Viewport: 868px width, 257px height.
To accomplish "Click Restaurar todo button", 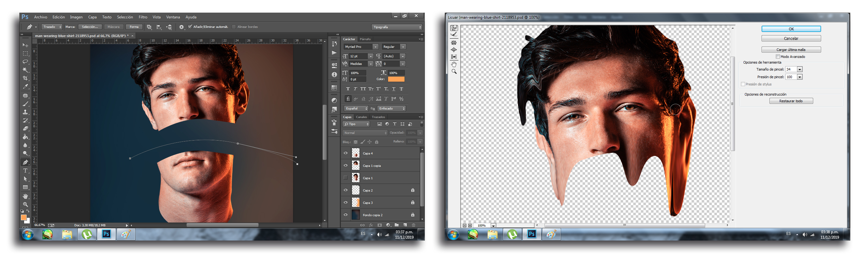I will point(791,101).
